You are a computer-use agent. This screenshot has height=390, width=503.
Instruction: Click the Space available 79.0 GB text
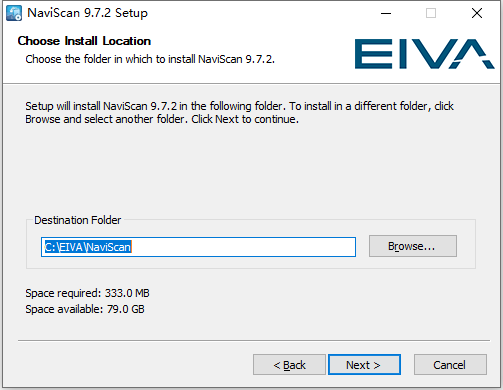(x=85, y=309)
